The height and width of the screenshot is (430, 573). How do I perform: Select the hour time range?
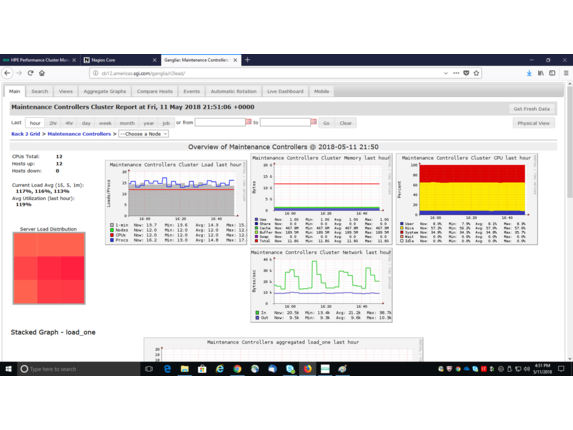35,123
